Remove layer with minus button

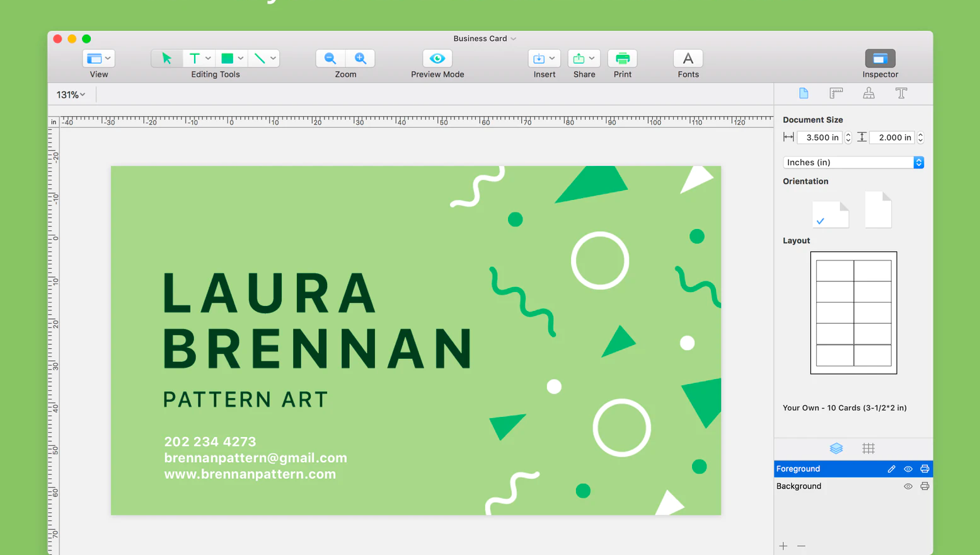(801, 546)
